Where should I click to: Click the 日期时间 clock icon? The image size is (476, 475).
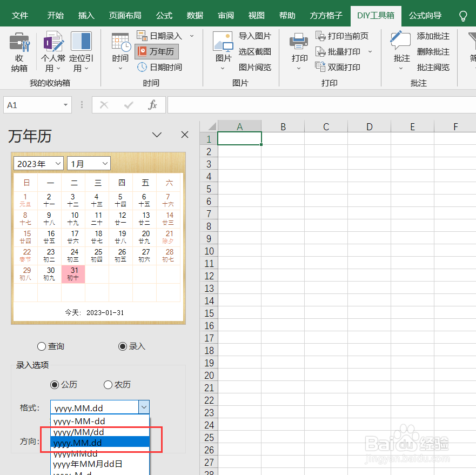[142, 67]
